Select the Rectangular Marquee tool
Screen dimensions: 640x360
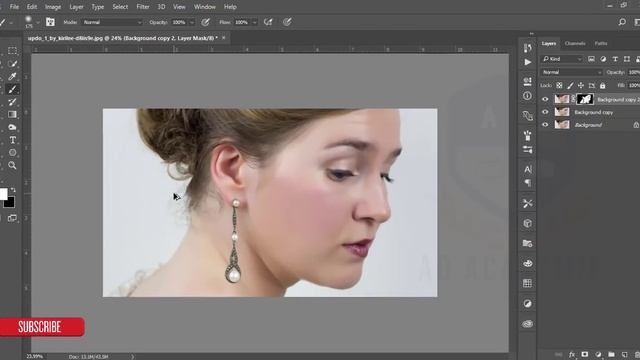coord(12,51)
